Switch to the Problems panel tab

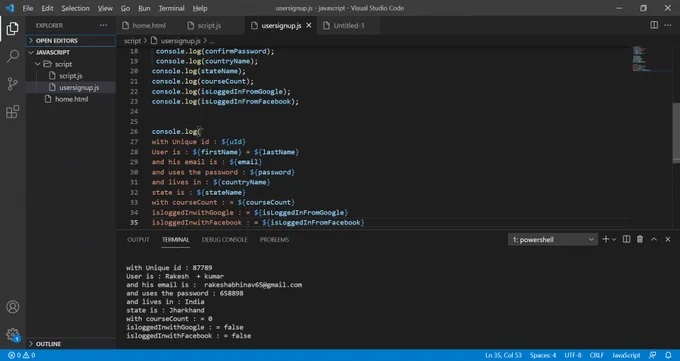tap(274, 240)
